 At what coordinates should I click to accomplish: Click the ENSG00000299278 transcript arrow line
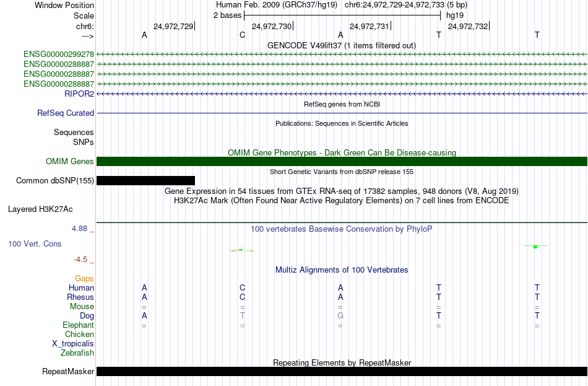(342, 55)
